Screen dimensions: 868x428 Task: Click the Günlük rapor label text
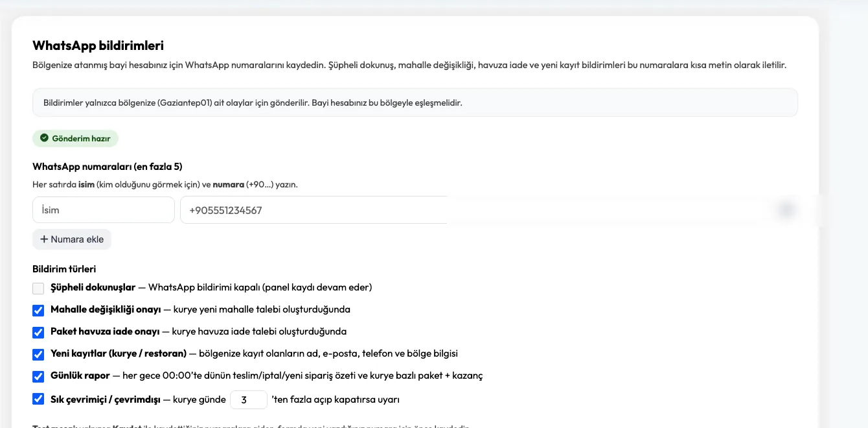point(80,375)
